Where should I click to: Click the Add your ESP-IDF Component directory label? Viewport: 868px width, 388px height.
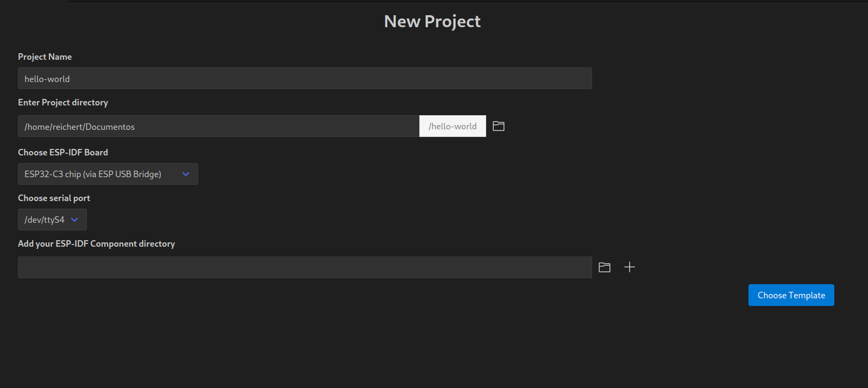click(x=96, y=243)
